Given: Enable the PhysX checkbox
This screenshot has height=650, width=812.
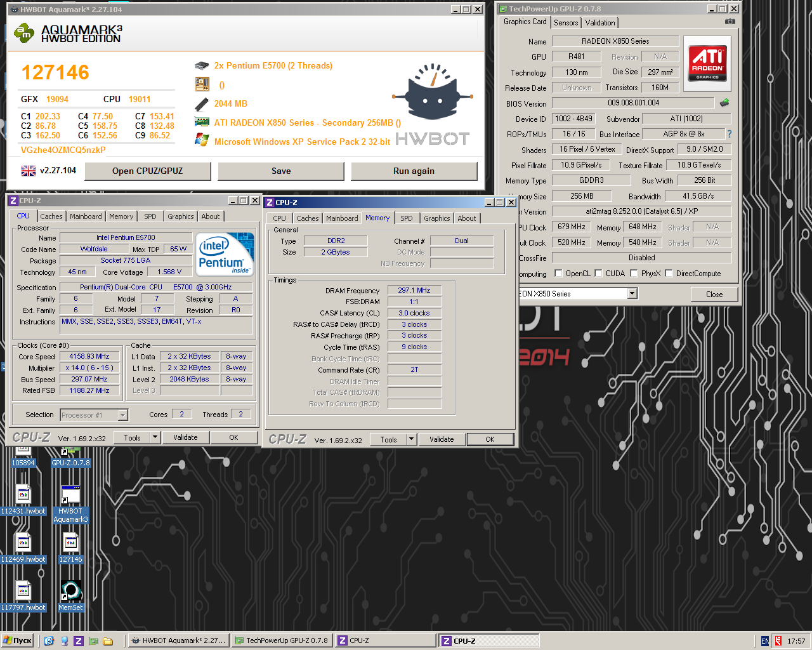Looking at the screenshot, I should pos(634,273).
